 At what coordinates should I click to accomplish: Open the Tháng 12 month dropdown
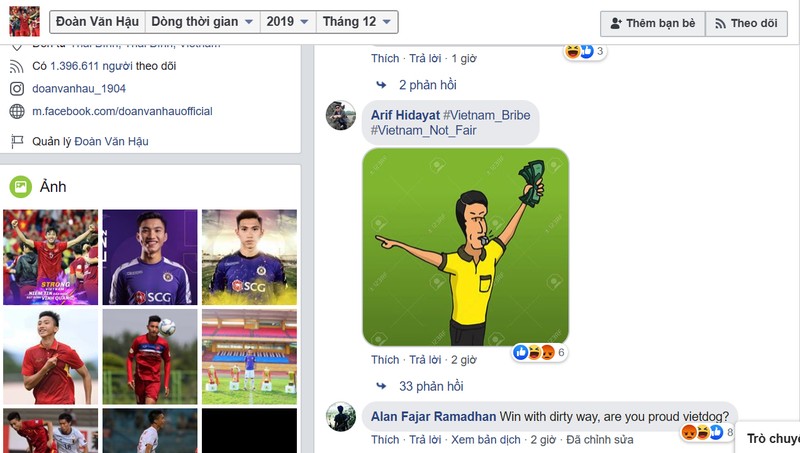357,22
